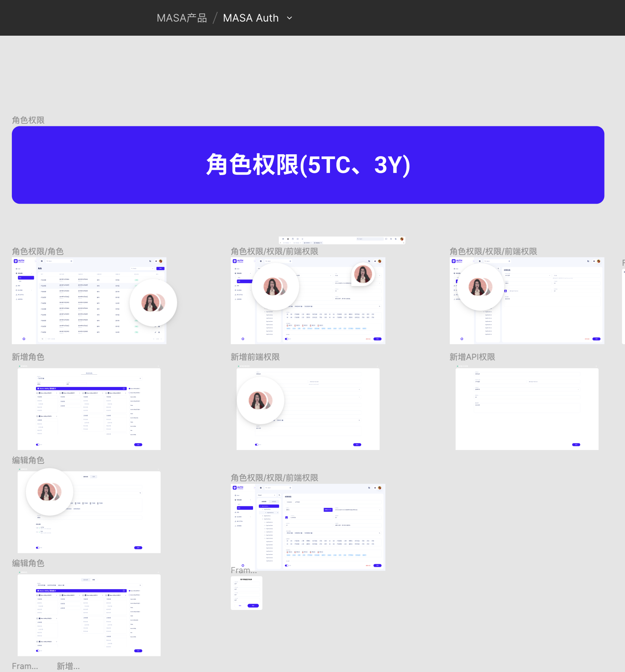Open the MASA Auth dropdown in the top bar
625x672 pixels.
pos(289,18)
